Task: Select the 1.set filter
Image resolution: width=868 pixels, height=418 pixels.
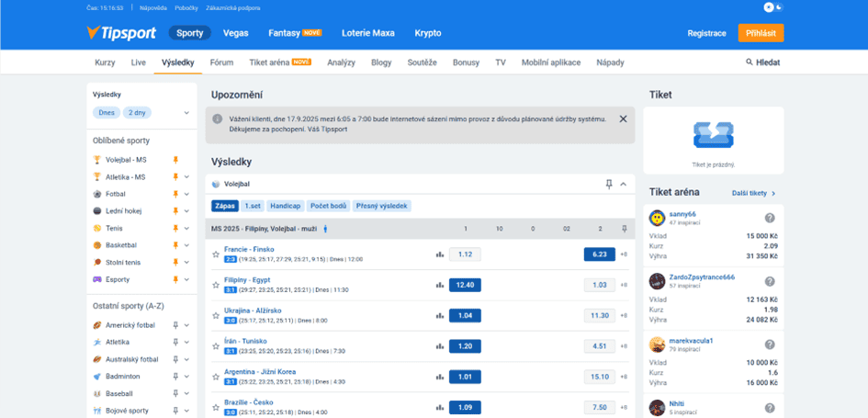Action: point(253,206)
